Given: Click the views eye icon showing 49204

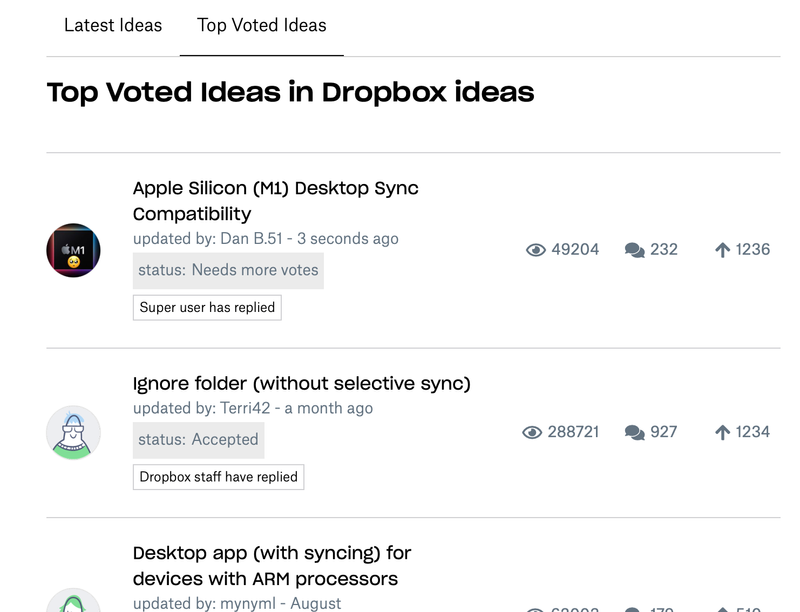Looking at the screenshot, I should (536, 250).
